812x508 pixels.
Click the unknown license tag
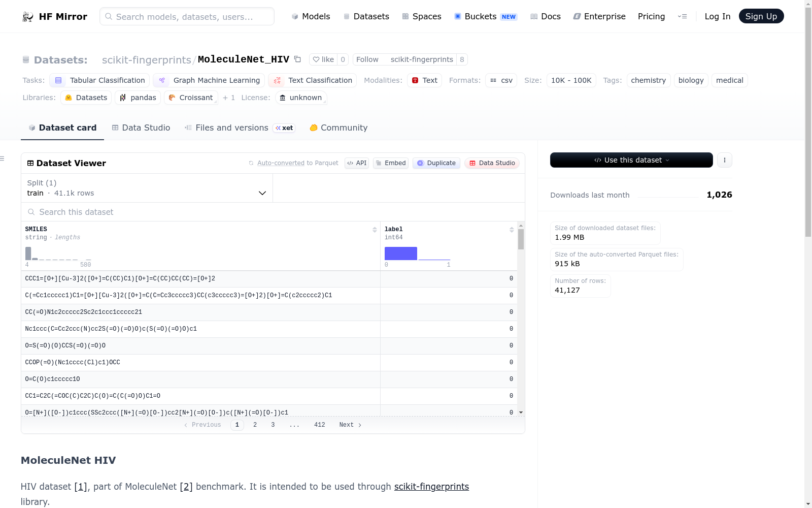(x=301, y=98)
